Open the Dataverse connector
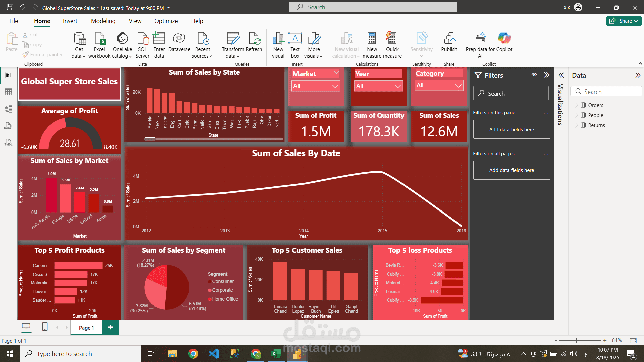Viewport: 644px width, 362px height. 179,42
